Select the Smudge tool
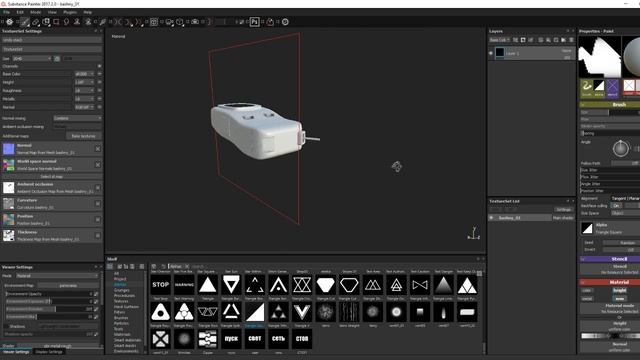 (x=66, y=22)
